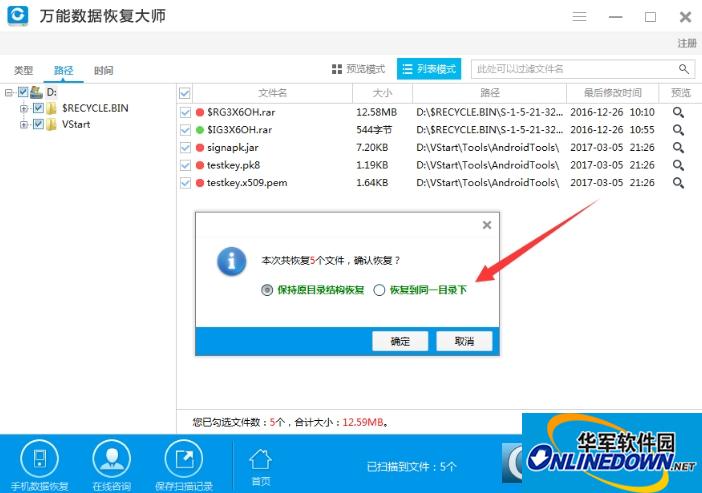Expand the VStart tree node

point(24,124)
